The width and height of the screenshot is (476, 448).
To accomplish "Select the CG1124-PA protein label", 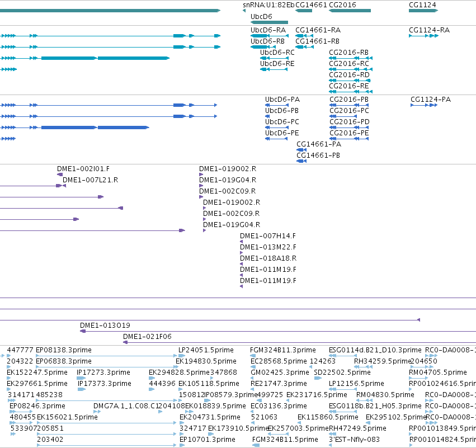I will pos(431,100).
